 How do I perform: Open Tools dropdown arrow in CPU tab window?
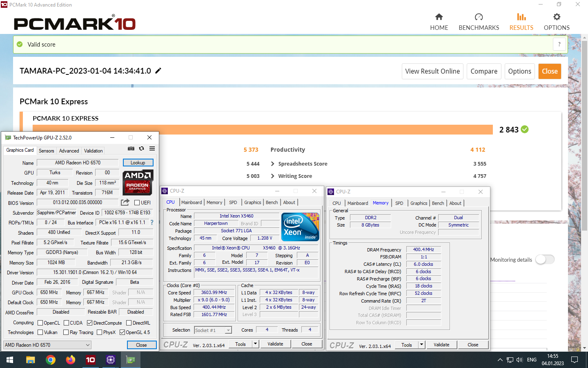[256, 344]
